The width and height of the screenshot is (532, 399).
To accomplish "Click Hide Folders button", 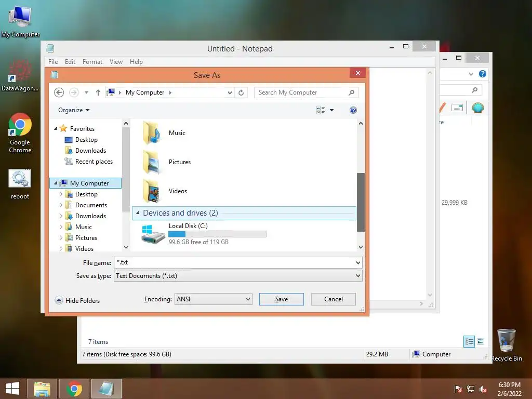I will (x=77, y=301).
